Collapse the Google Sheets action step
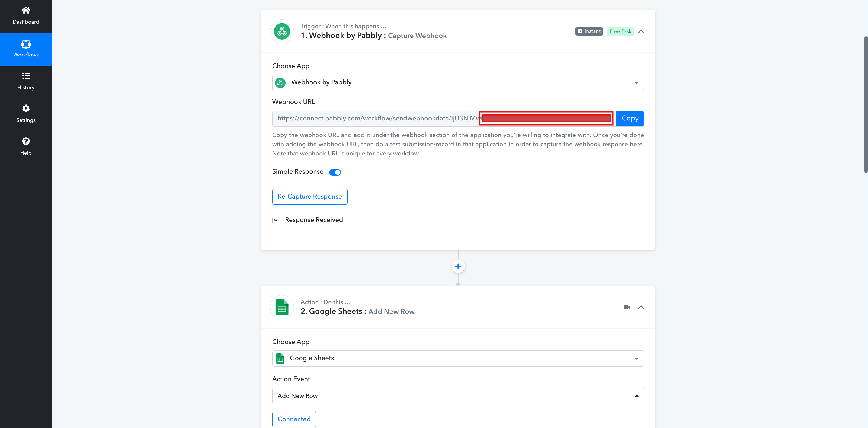The image size is (868, 428). pos(641,307)
